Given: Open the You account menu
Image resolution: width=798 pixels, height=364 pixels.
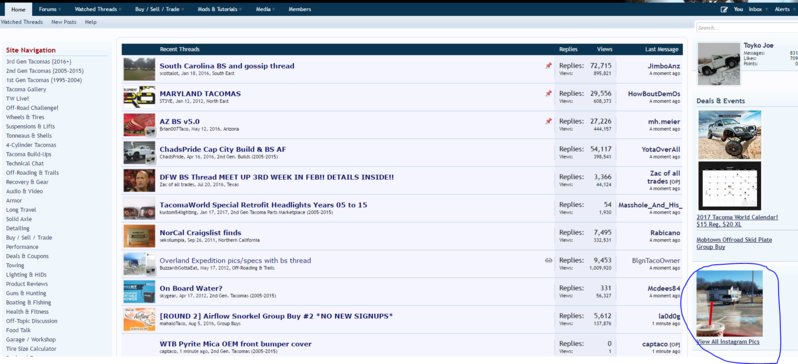Looking at the screenshot, I should (738, 10).
